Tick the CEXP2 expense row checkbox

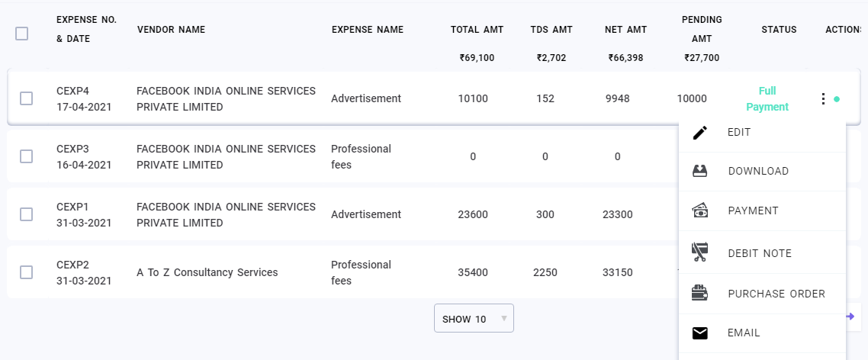(x=26, y=272)
